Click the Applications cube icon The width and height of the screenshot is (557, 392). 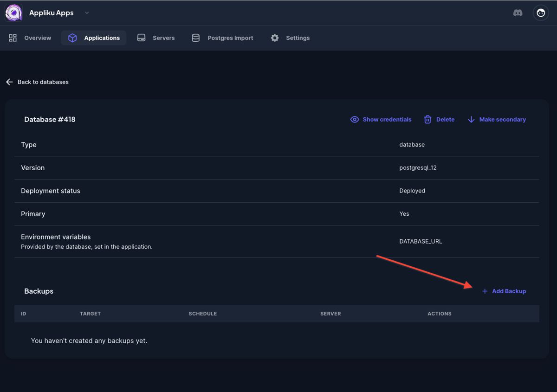click(72, 38)
